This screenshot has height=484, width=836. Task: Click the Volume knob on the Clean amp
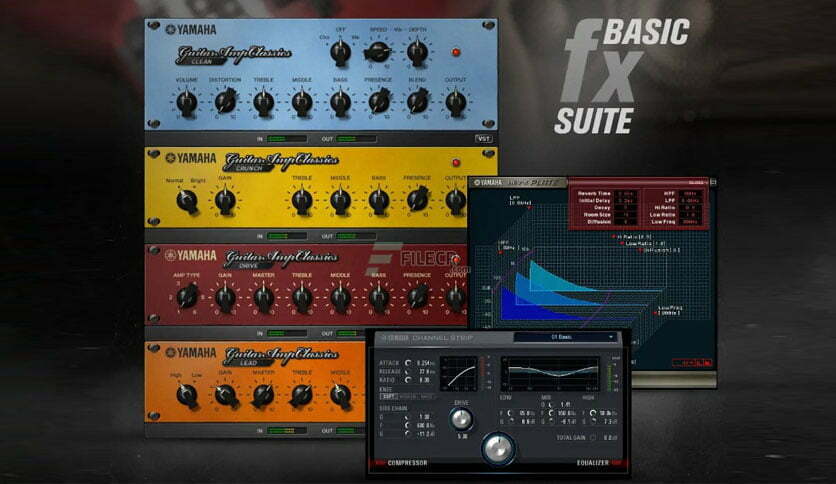(x=186, y=101)
